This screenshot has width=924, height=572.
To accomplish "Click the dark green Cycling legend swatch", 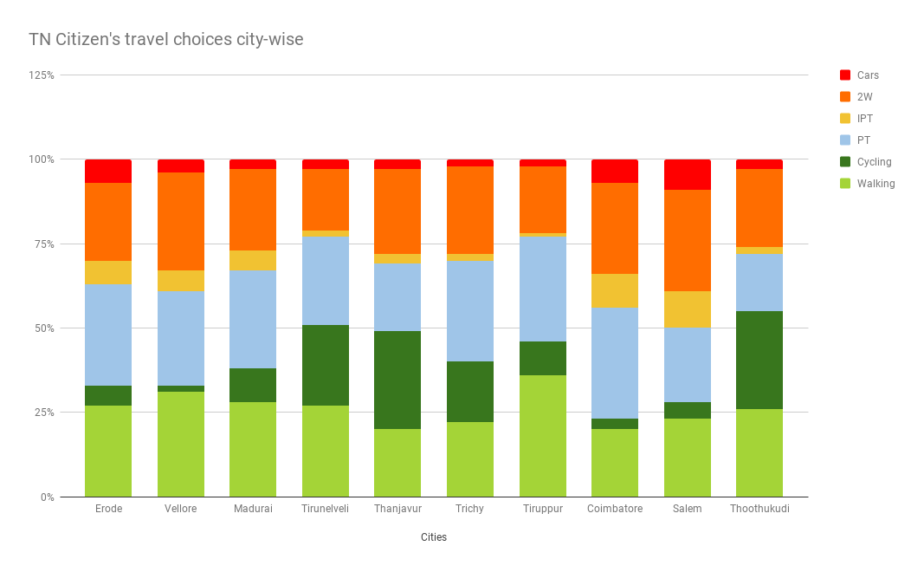I will pyautogui.click(x=845, y=162).
